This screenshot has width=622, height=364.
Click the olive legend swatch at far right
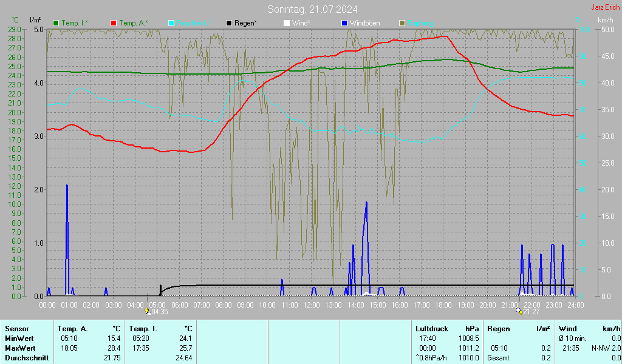click(x=402, y=23)
